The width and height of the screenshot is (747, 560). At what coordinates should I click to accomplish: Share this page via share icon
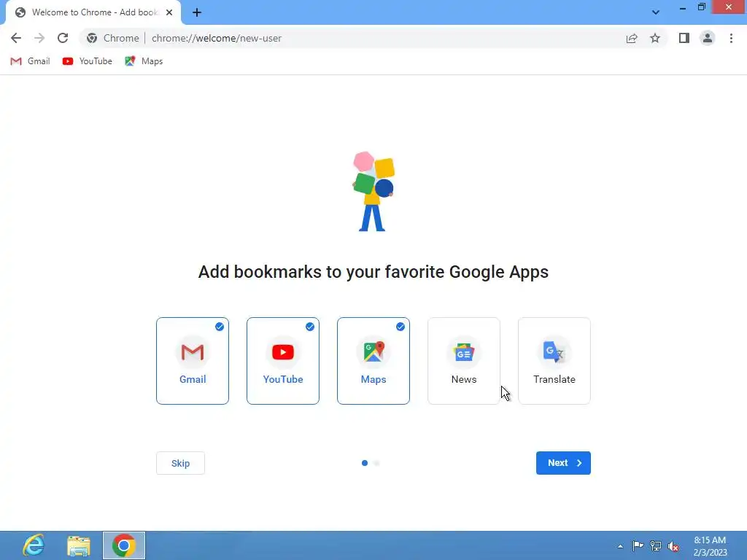click(632, 38)
